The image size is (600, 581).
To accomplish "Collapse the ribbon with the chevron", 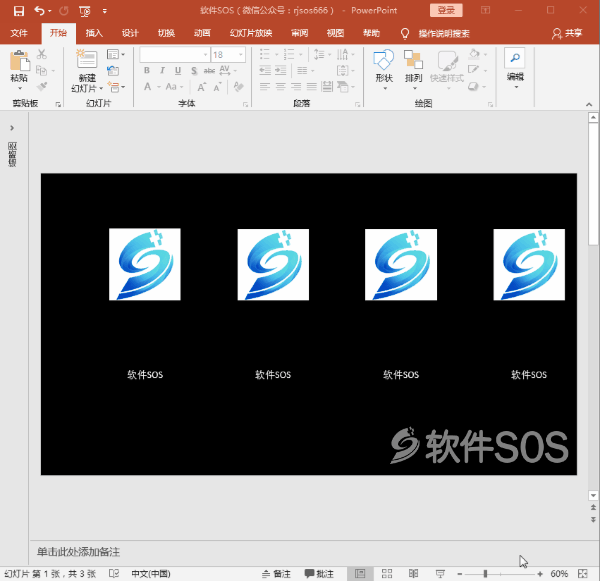I will (x=589, y=104).
